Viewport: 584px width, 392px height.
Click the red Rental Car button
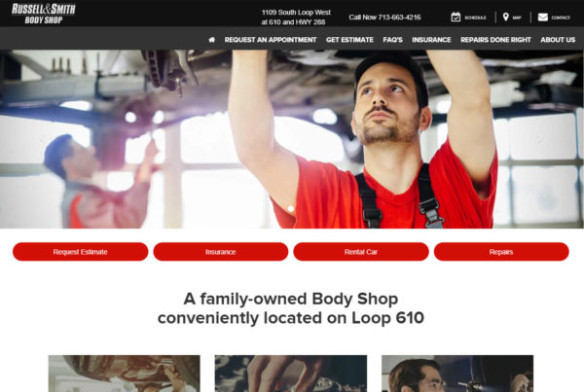(x=361, y=252)
